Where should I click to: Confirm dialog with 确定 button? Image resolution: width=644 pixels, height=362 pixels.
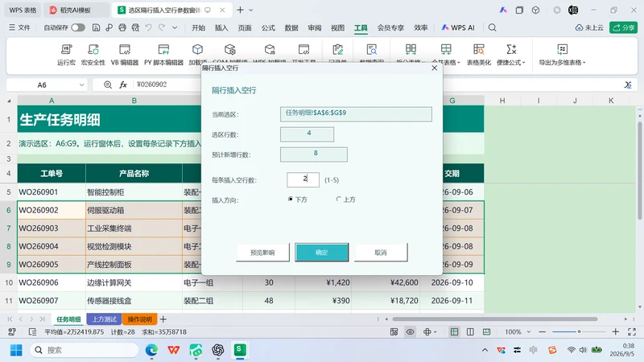pos(321,253)
